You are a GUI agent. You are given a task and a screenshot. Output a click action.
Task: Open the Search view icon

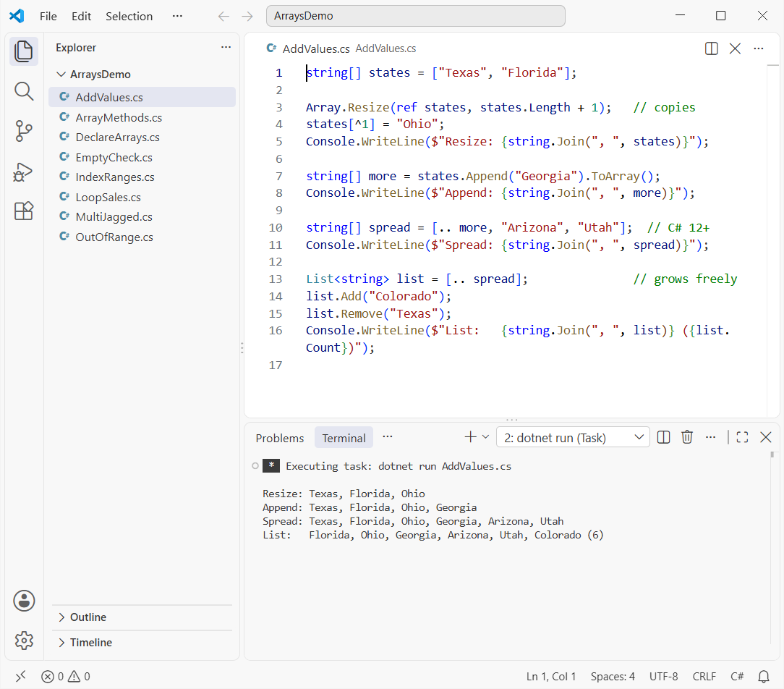click(x=23, y=92)
